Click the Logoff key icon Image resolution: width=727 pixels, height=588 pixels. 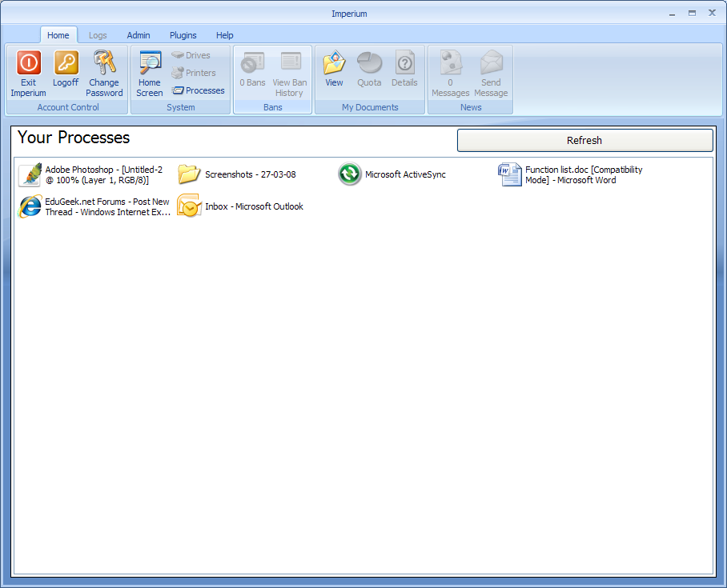(x=66, y=62)
